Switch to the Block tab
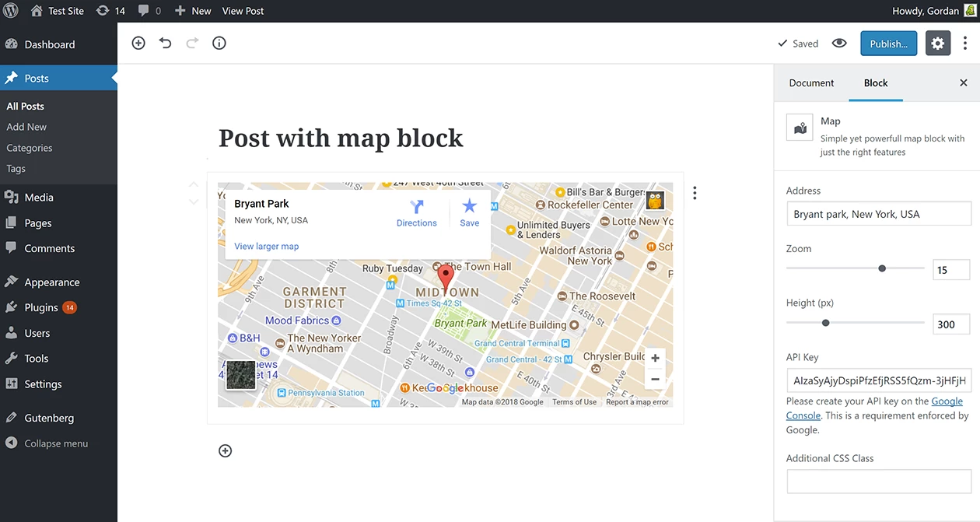Viewport: 980px width, 522px height. point(876,82)
